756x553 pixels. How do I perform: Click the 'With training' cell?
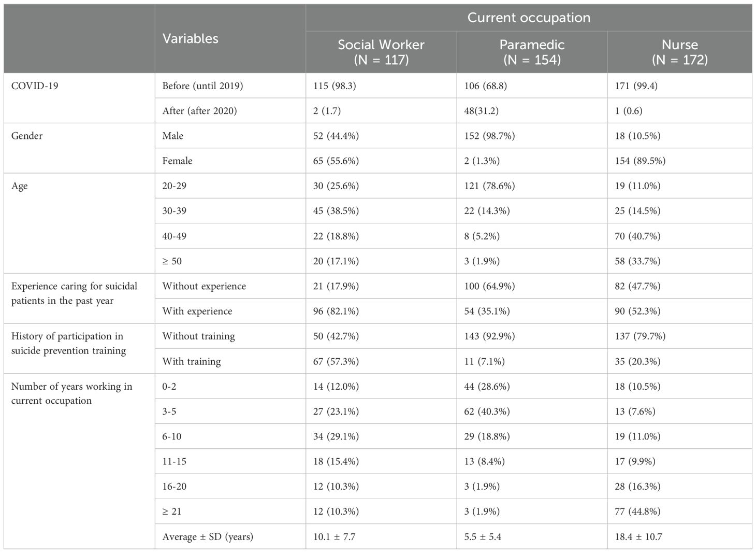click(191, 361)
